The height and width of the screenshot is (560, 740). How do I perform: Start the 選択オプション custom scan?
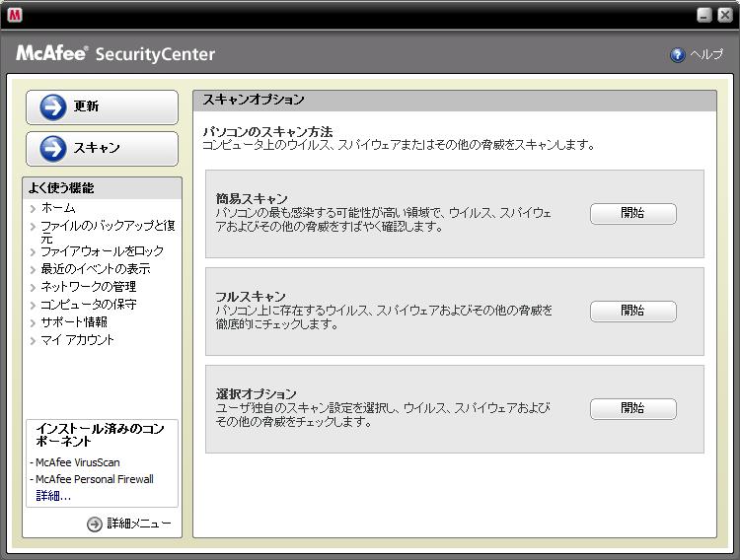point(632,409)
